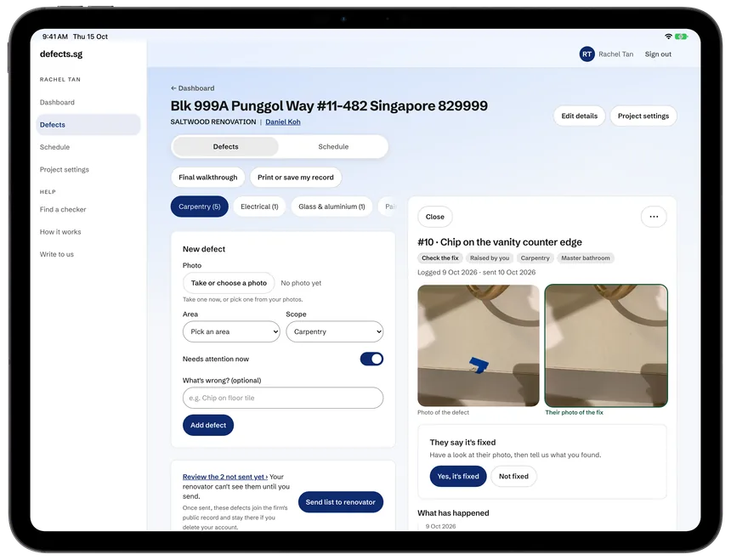Screen dimensions: 731x560
Task: Click the What's wrong description field
Action: point(283,398)
